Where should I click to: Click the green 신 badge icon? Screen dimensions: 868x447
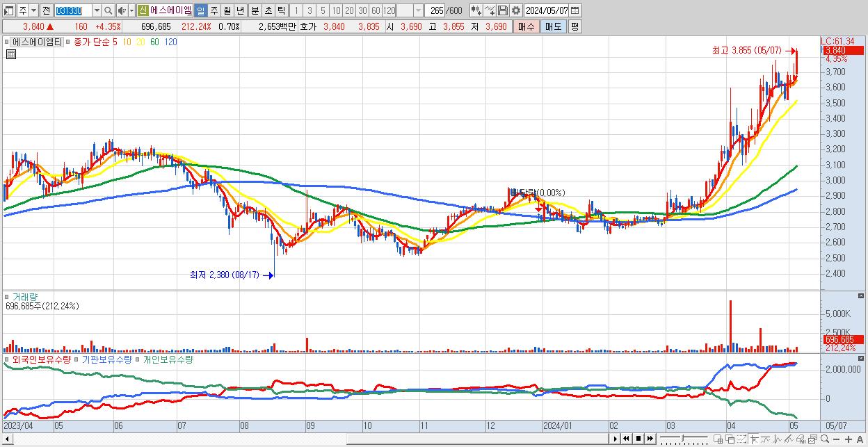[x=143, y=10]
